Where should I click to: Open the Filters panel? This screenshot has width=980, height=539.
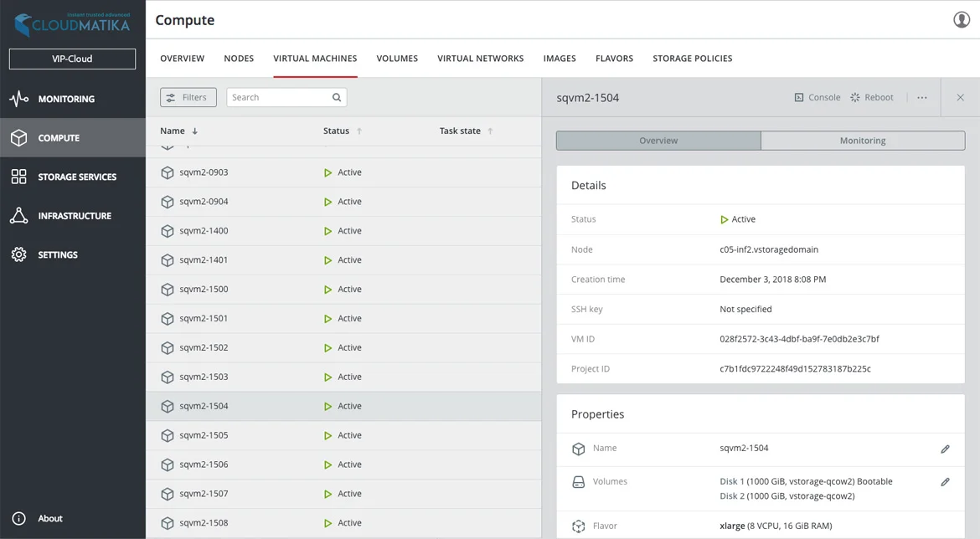(188, 97)
